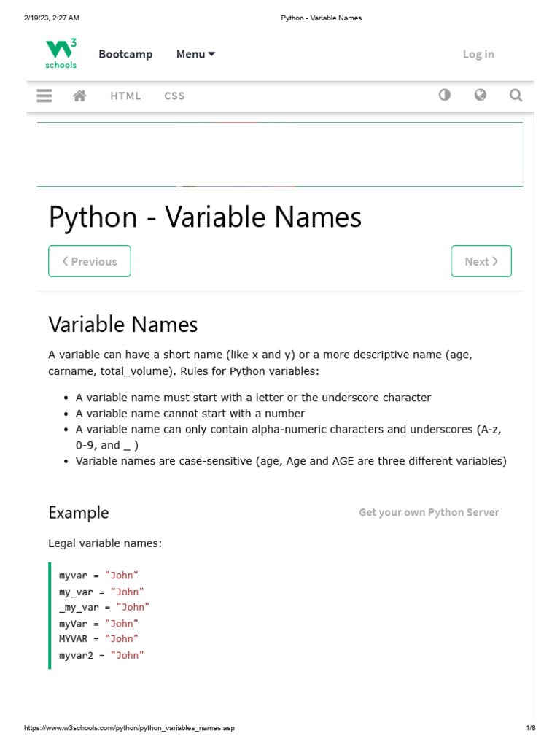Go to the home house icon

(x=79, y=96)
